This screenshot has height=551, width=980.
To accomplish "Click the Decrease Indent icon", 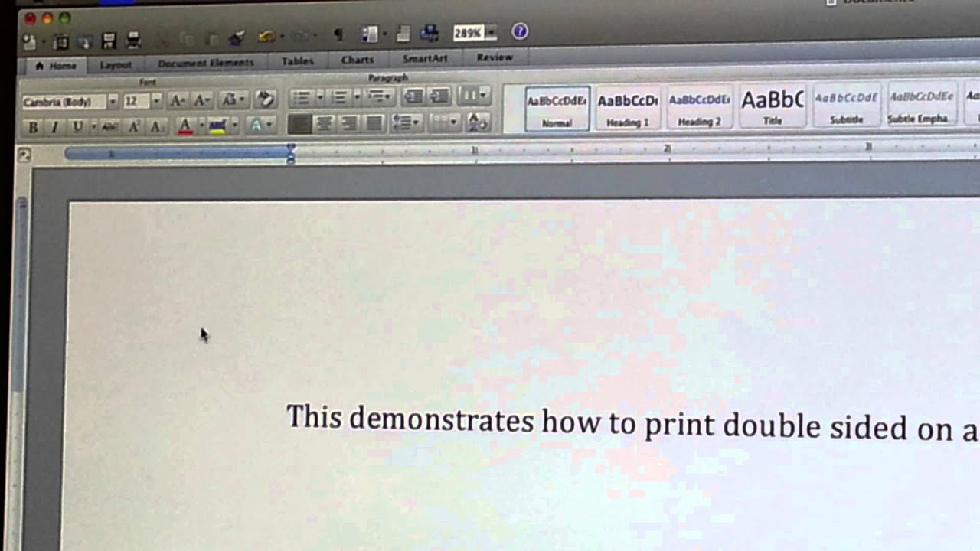I will click(413, 95).
